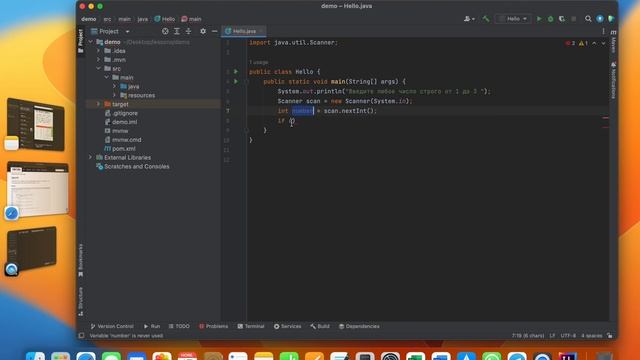
Task: Expand the .mvn folder
Action: [98, 60]
